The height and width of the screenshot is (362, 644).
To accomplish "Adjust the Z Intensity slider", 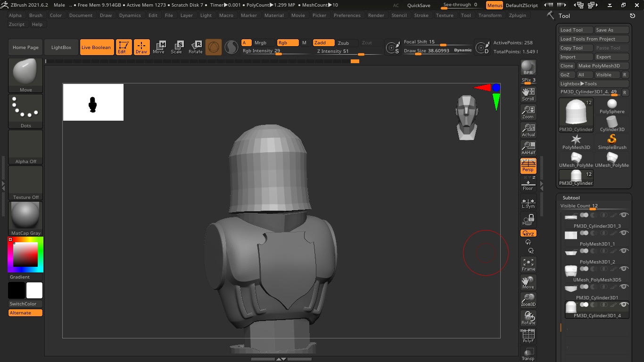I will [x=349, y=51].
